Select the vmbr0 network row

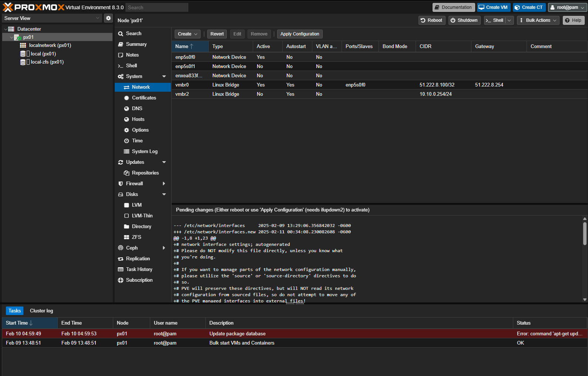tap(379, 85)
